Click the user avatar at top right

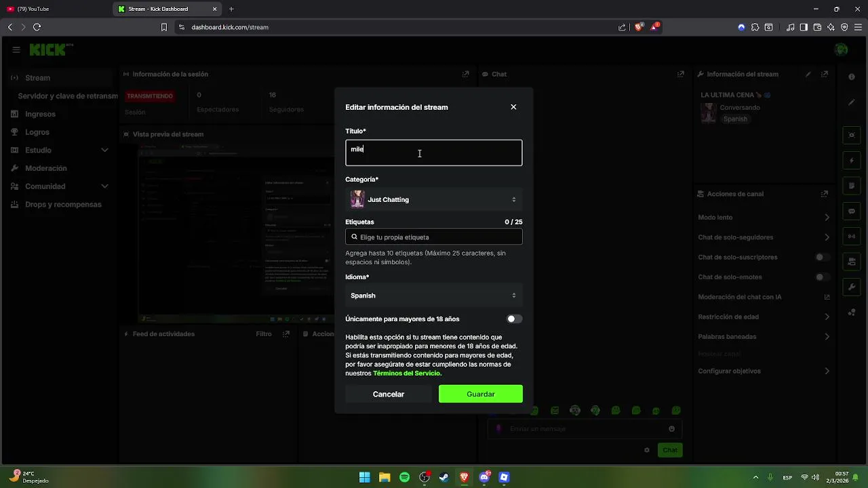841,49
